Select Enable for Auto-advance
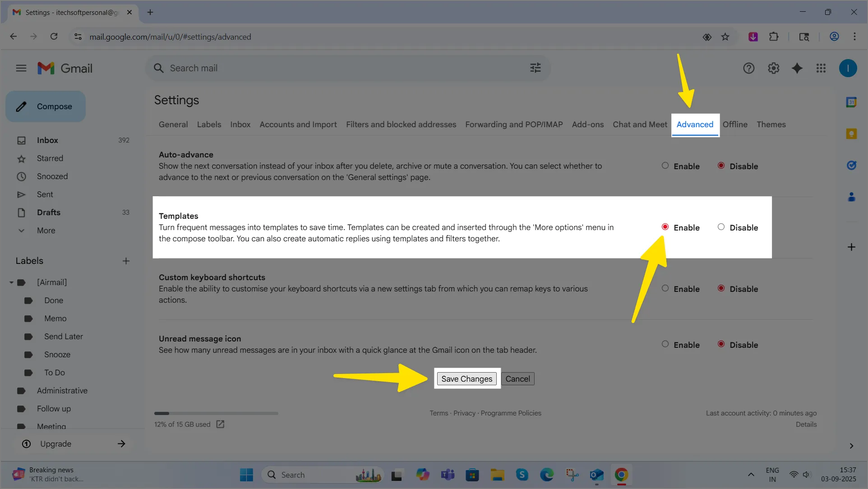868x489 pixels. [665, 166]
